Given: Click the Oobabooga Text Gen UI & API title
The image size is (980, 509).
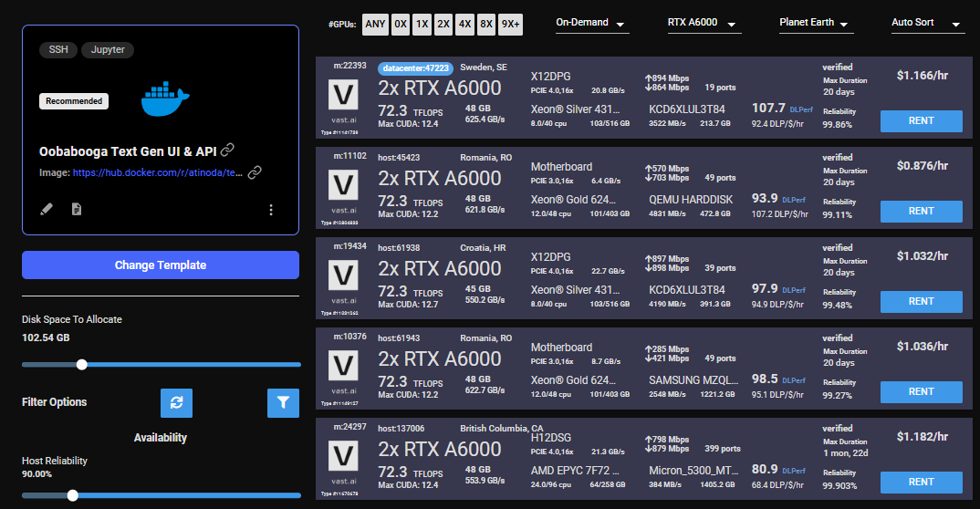Looking at the screenshot, I should [x=128, y=151].
